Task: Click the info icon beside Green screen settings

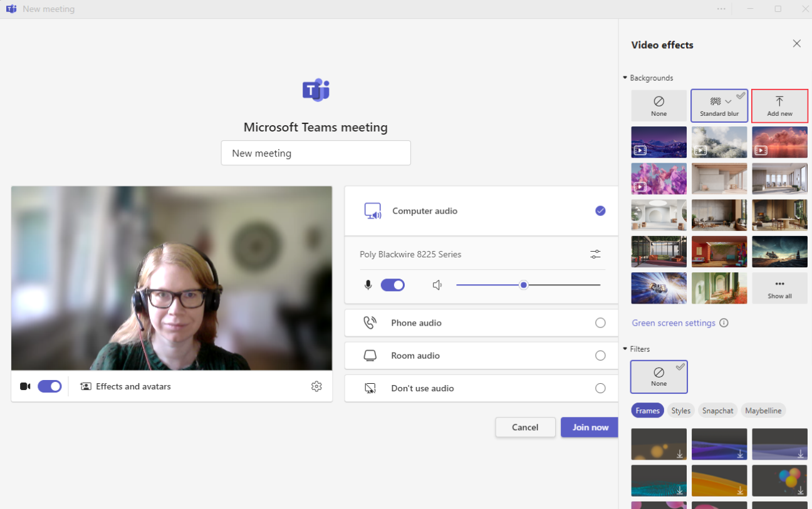Action: tap(724, 323)
